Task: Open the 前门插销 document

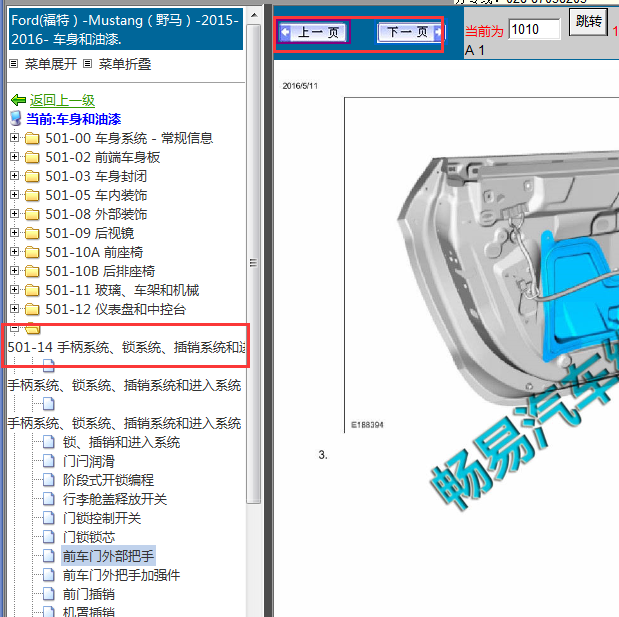Action: point(89,594)
